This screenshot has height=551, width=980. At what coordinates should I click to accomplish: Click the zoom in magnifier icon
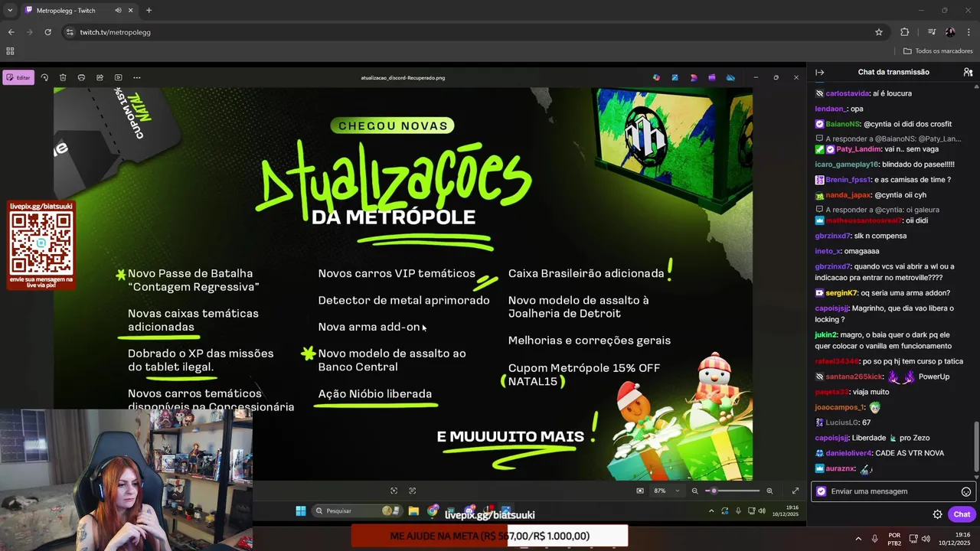(x=769, y=491)
